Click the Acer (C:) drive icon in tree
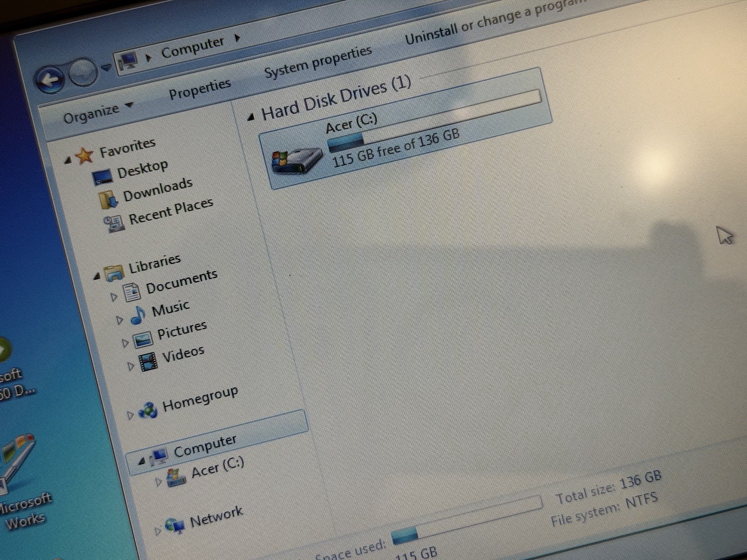The width and height of the screenshot is (747, 560). tap(176, 478)
